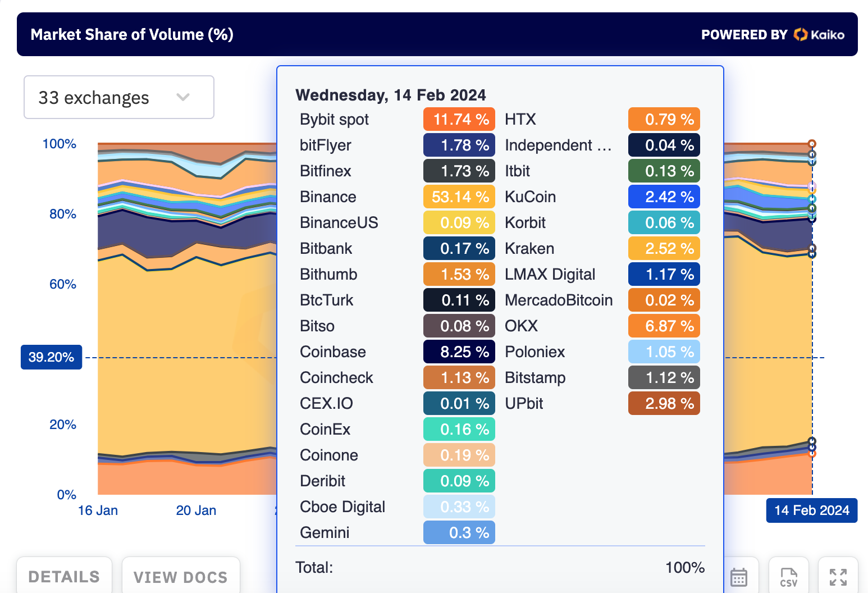Click the 20% y-axis label

click(x=63, y=425)
